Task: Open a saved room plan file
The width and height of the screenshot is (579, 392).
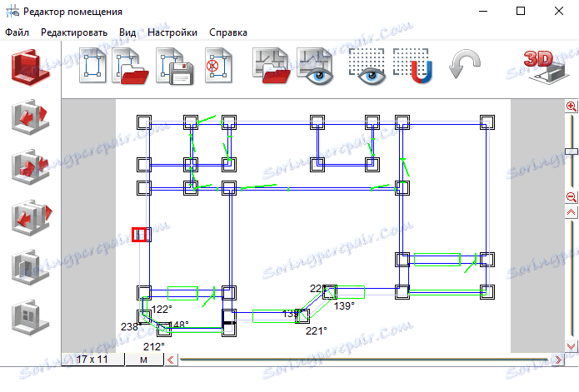Action: (x=130, y=66)
